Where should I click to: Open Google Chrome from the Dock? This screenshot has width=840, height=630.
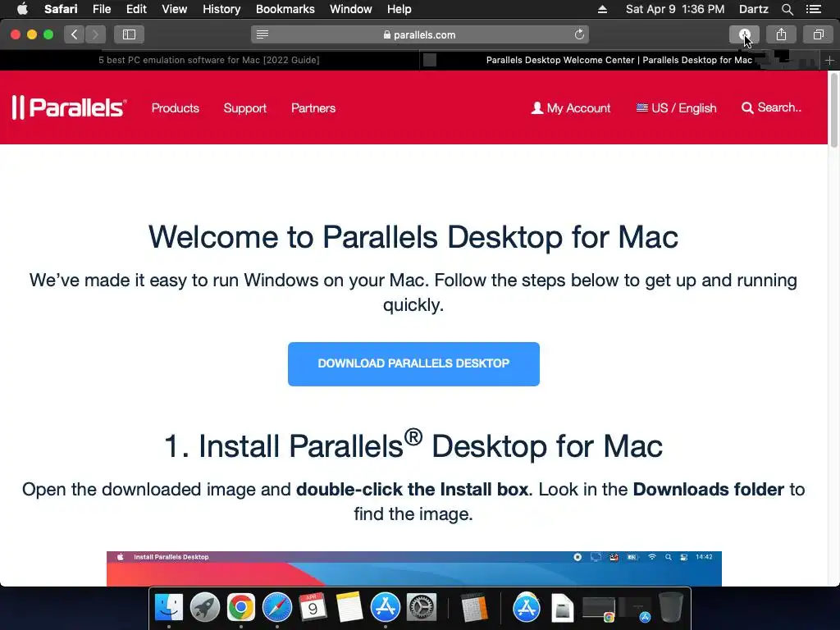240,608
